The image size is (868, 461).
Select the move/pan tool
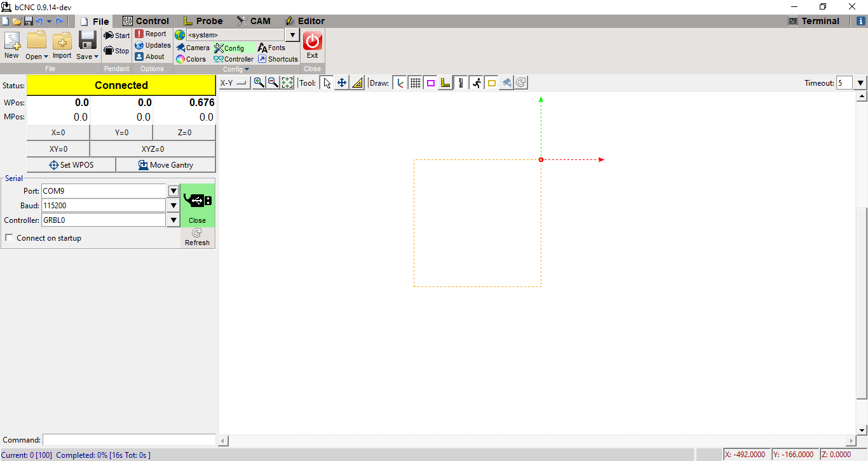(x=342, y=83)
